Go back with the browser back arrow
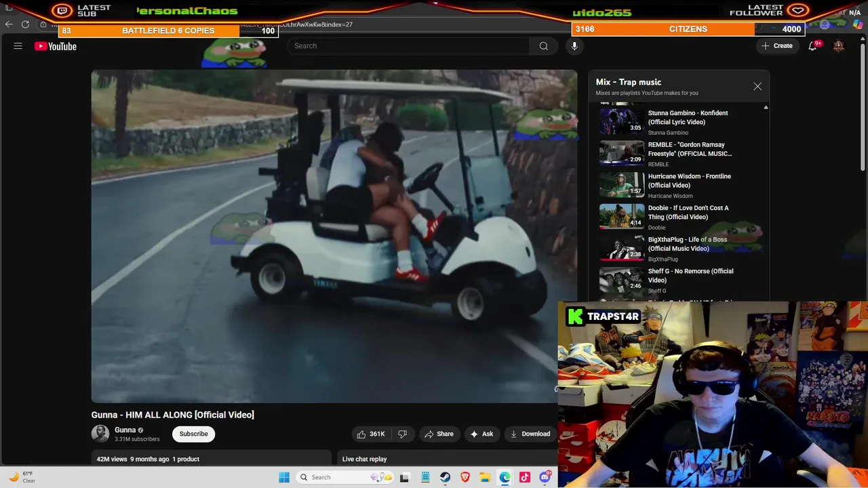The width and height of the screenshot is (868, 488). point(9,24)
